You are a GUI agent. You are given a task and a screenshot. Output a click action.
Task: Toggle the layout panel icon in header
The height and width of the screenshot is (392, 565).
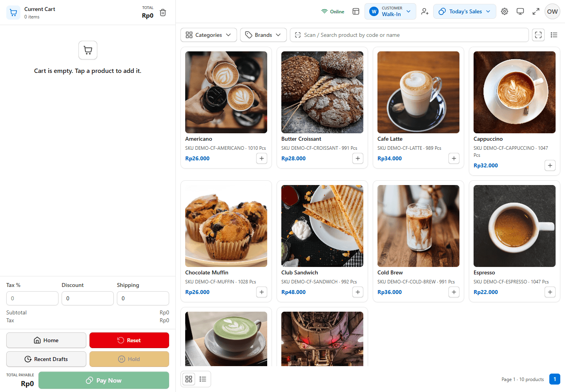pyautogui.click(x=356, y=11)
